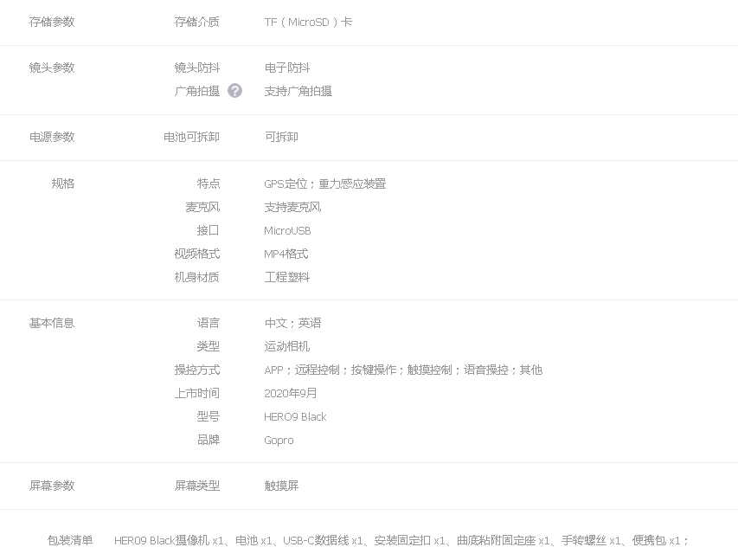Select the MicroUSB interface value
Viewport: 738px width, 560px height.
point(287,231)
